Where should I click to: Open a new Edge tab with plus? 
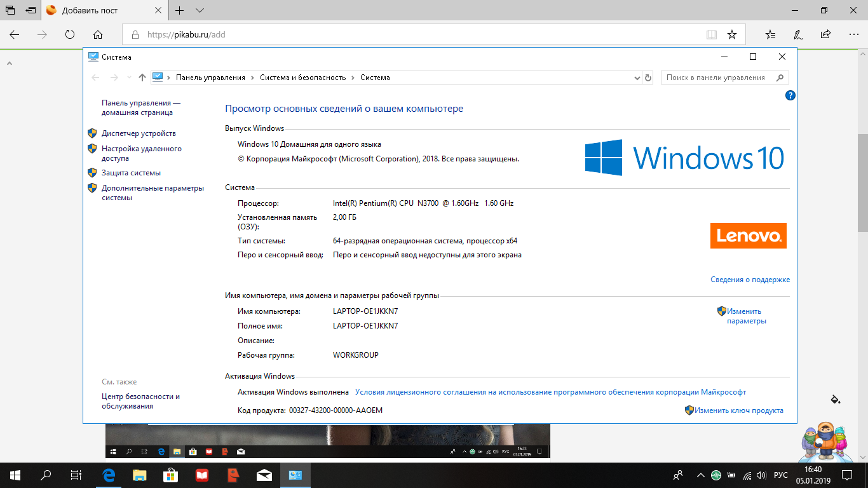[180, 11]
